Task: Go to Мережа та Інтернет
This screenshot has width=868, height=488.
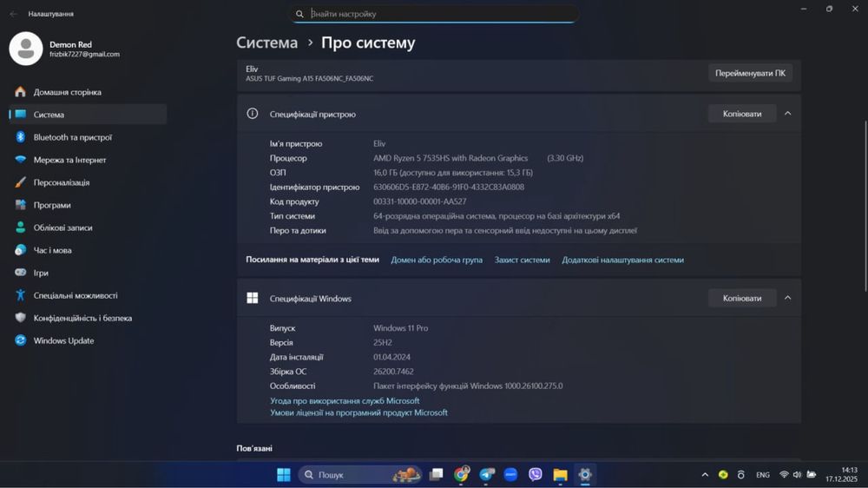Action: [69, 160]
